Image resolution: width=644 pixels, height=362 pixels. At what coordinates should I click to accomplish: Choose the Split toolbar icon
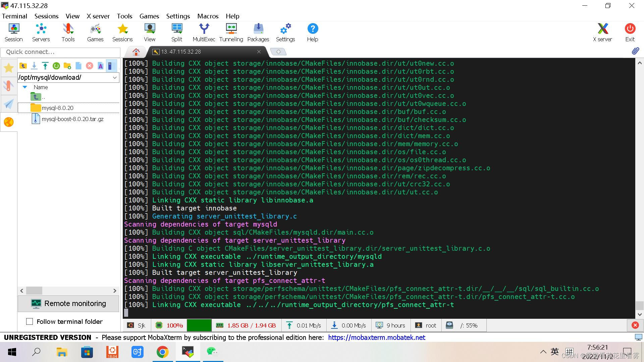click(177, 33)
